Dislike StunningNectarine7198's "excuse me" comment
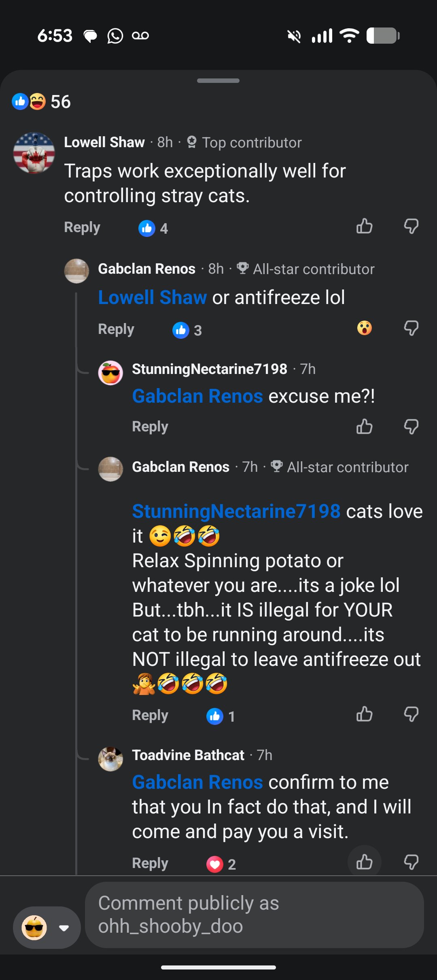 click(x=411, y=427)
